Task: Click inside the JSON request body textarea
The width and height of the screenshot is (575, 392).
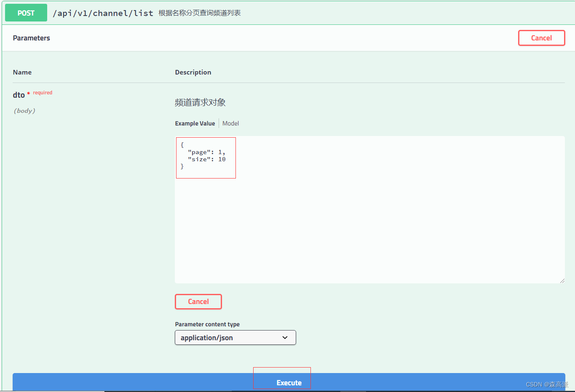Action: (x=370, y=210)
